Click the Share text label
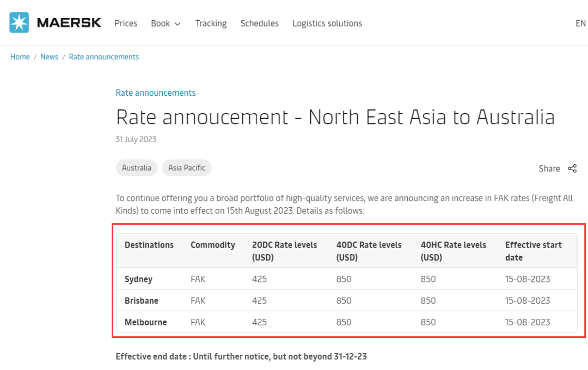 click(549, 169)
